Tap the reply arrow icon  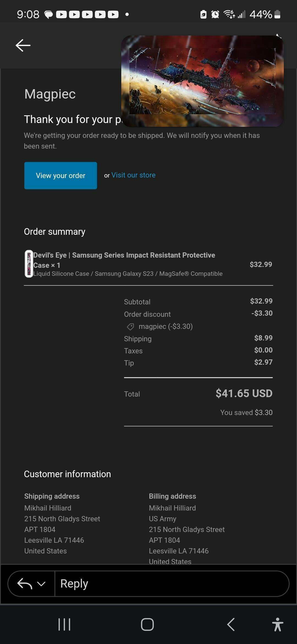click(x=24, y=583)
